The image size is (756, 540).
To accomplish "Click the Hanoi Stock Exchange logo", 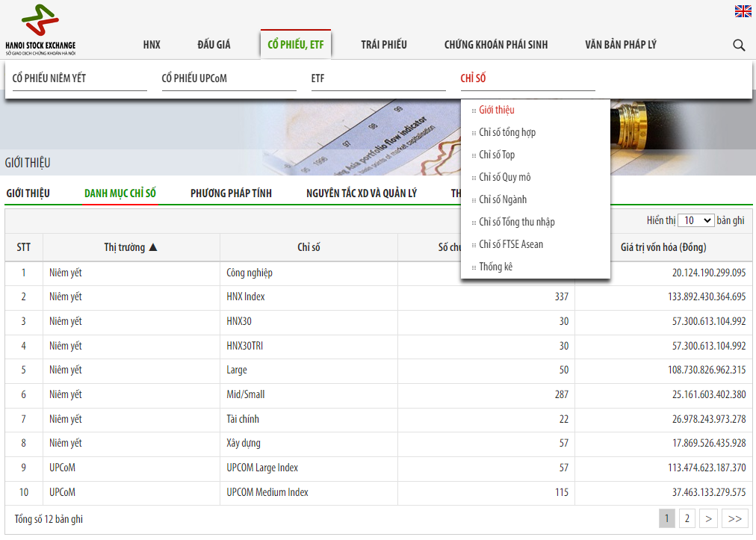I will (x=40, y=29).
